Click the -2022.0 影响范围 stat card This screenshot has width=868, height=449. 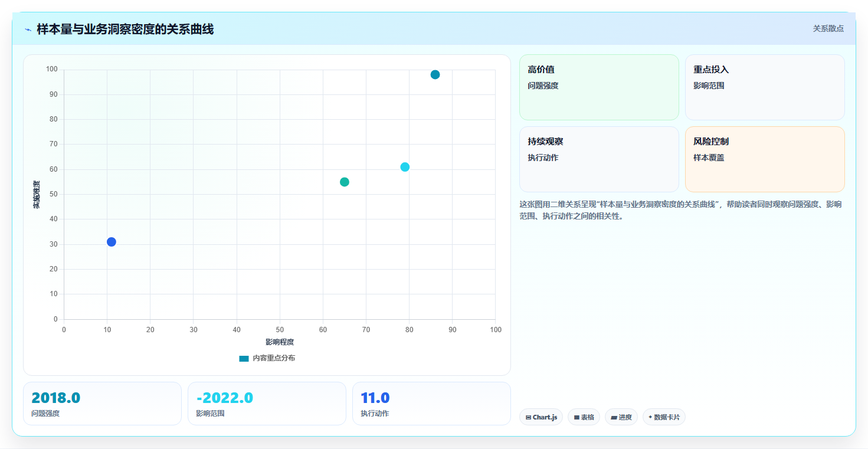point(267,404)
